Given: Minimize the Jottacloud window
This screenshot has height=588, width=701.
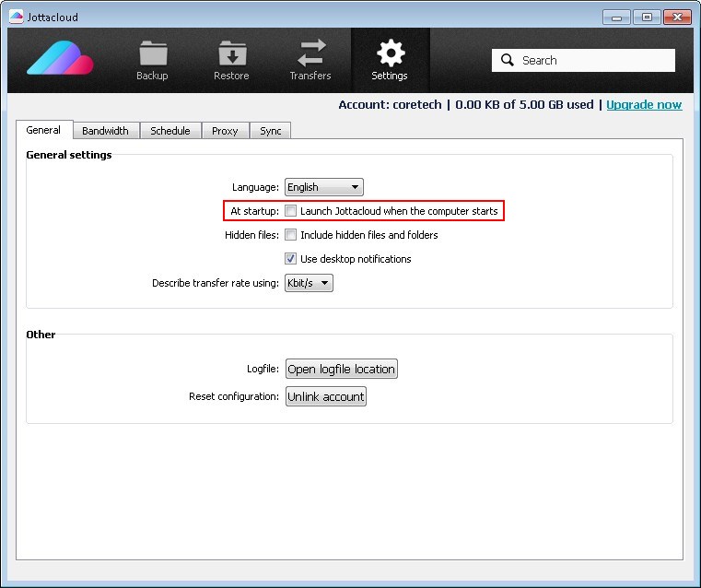Looking at the screenshot, I should pos(616,18).
